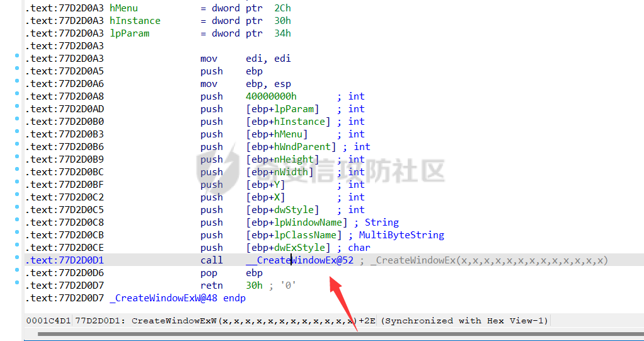Toggle breakpoint dot on push [ebp+dwExStyle] line
This screenshot has height=341, width=644.
click(x=17, y=245)
